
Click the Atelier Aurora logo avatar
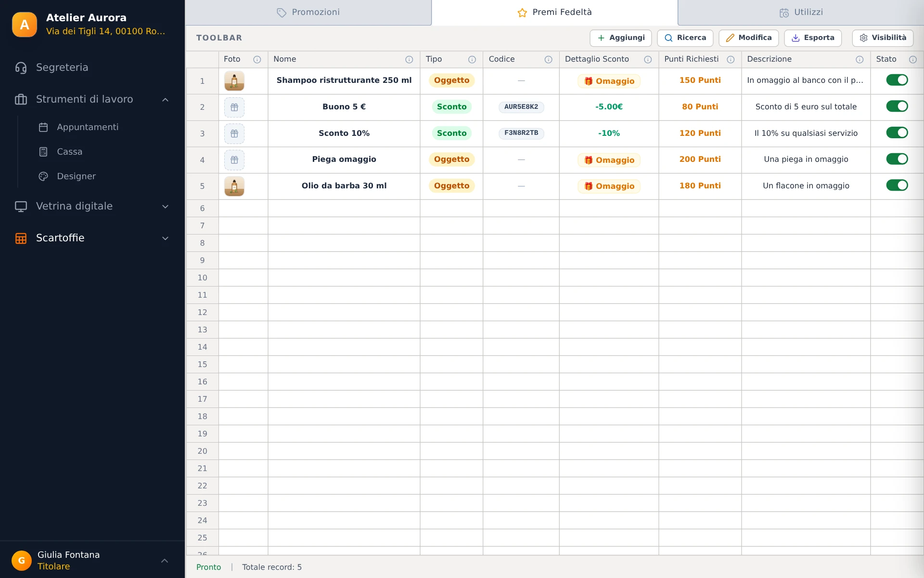(25, 25)
